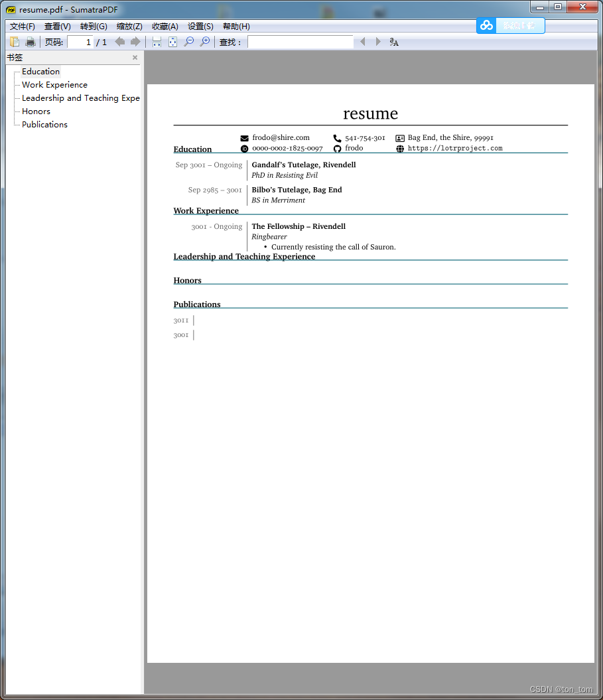Select Honors bookmark in sidebar

click(x=36, y=111)
